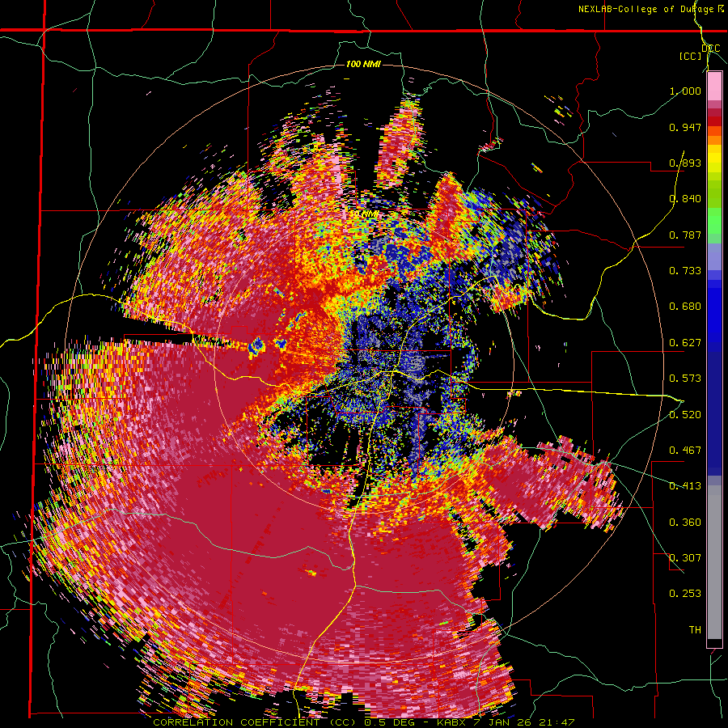Select the 0.840 legend value
The image size is (728, 728).
tap(685, 199)
